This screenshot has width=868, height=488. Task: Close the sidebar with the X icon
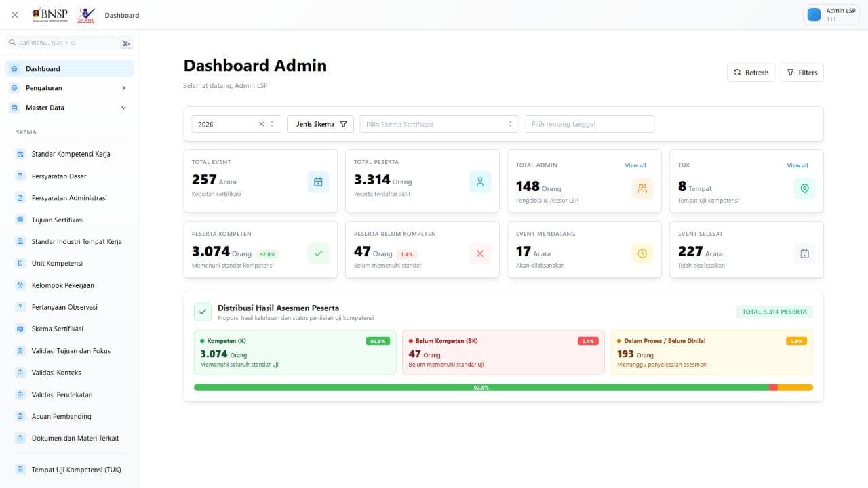pos(15,15)
